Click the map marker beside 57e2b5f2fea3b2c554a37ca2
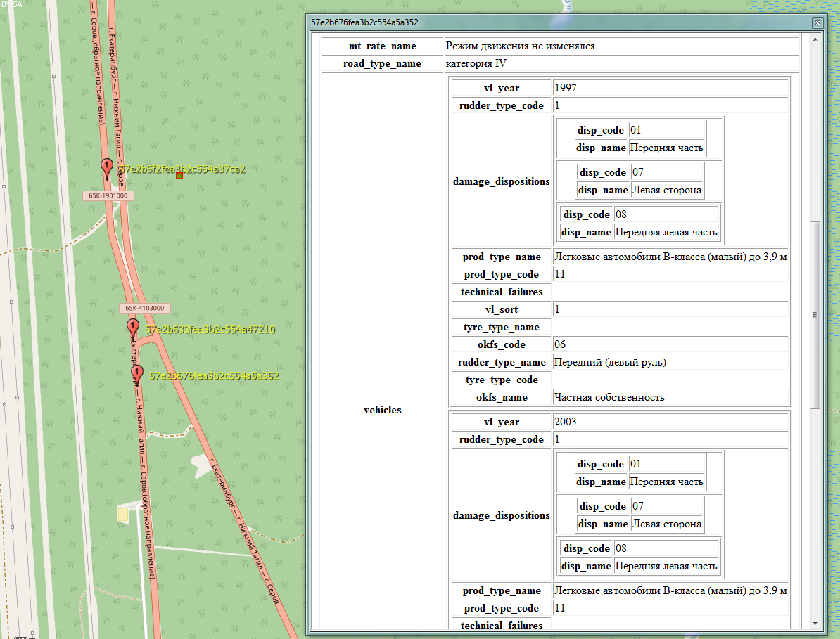 (107, 168)
